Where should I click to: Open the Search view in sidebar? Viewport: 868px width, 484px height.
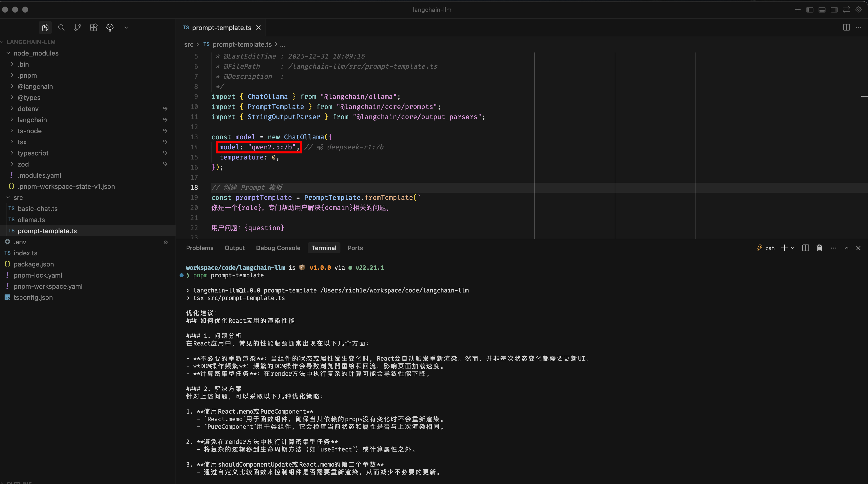(x=61, y=27)
